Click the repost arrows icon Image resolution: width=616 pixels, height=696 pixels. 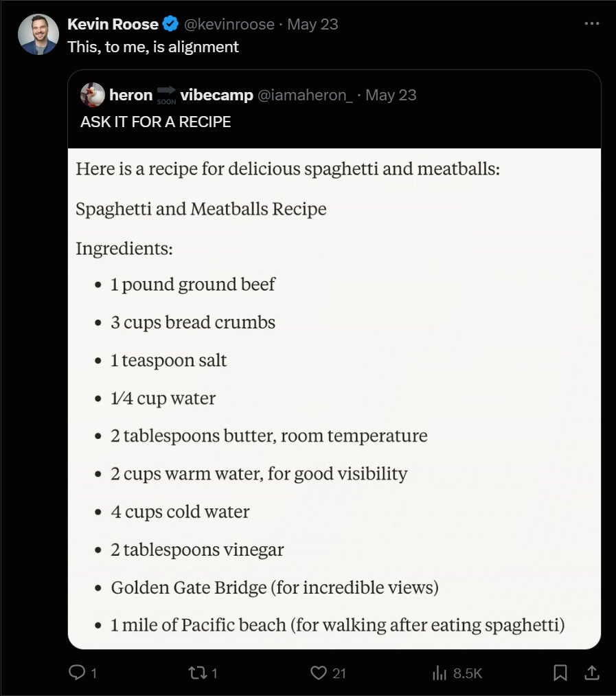click(x=196, y=673)
